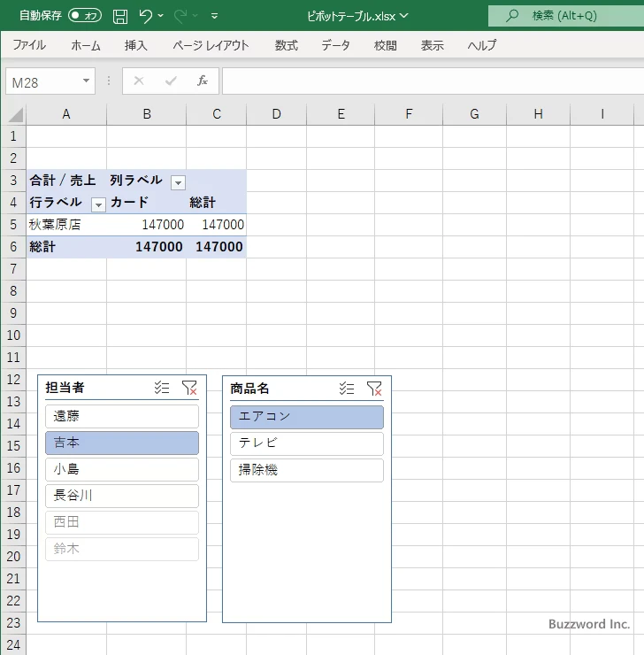This screenshot has height=655, width=644.
Task: Click the Undo arrow icon
Action: [x=146, y=16]
